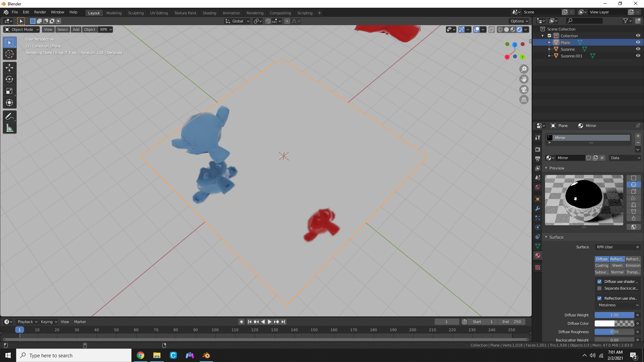The image size is (644, 362).
Task: Uncheck Reflection use shader checkbox
Action: pyautogui.click(x=599, y=298)
